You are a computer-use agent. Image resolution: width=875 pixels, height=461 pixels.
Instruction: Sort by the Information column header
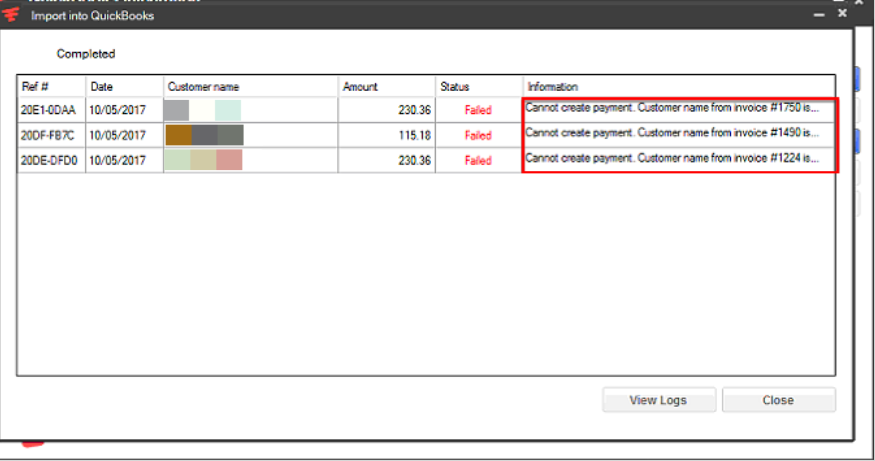point(679,87)
